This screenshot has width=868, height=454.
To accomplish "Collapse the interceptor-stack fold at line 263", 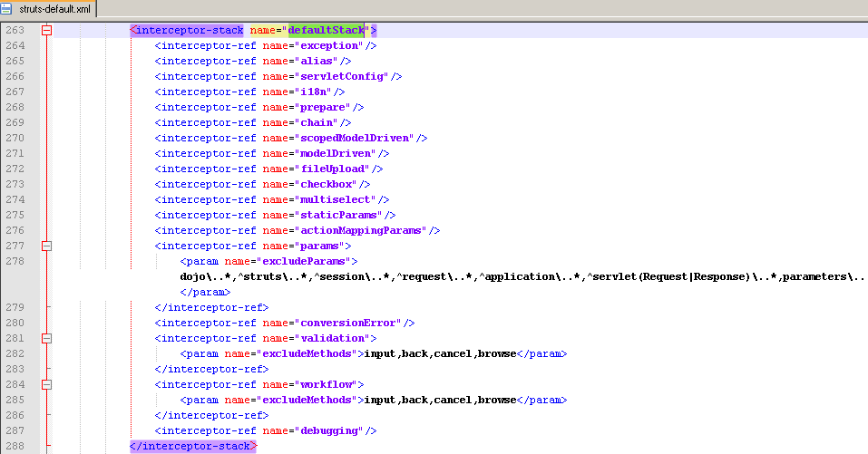I will click(x=47, y=30).
